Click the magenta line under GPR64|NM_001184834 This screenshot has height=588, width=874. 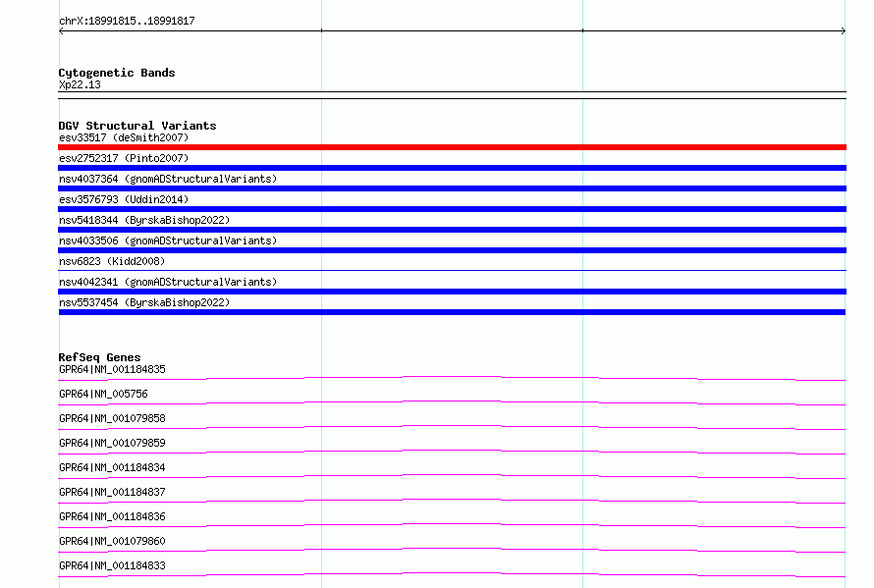point(452,476)
